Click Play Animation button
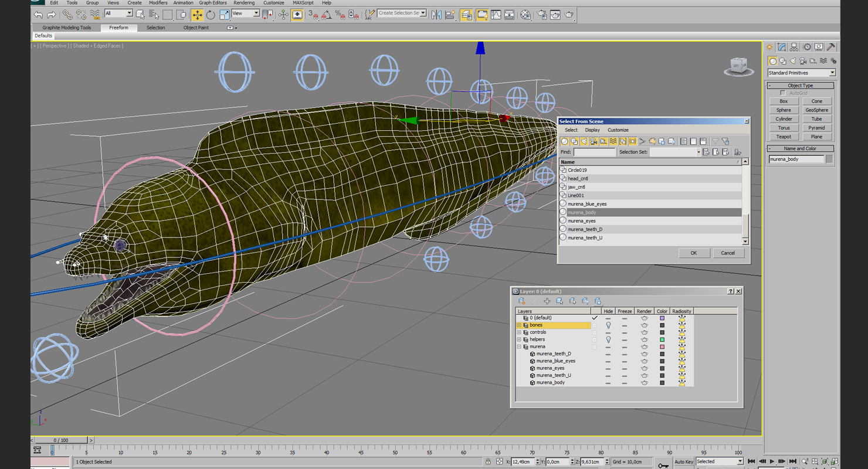The width and height of the screenshot is (868, 469). click(x=772, y=462)
